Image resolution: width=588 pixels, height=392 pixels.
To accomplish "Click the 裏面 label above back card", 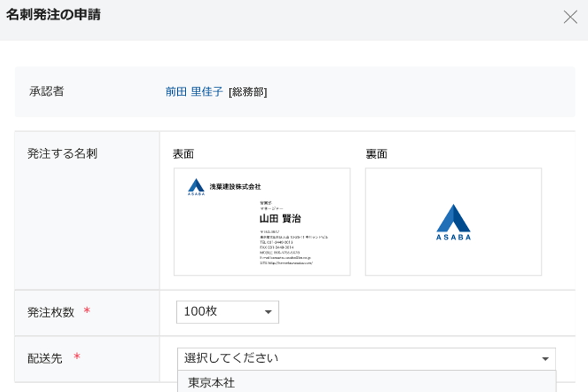I will tap(377, 155).
